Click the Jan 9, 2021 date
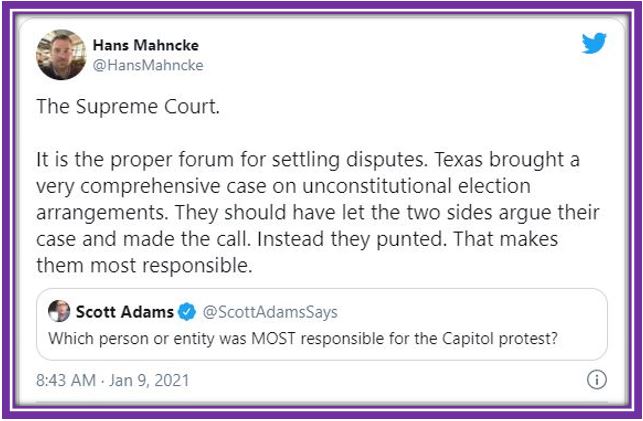643x421 pixels. [149, 380]
